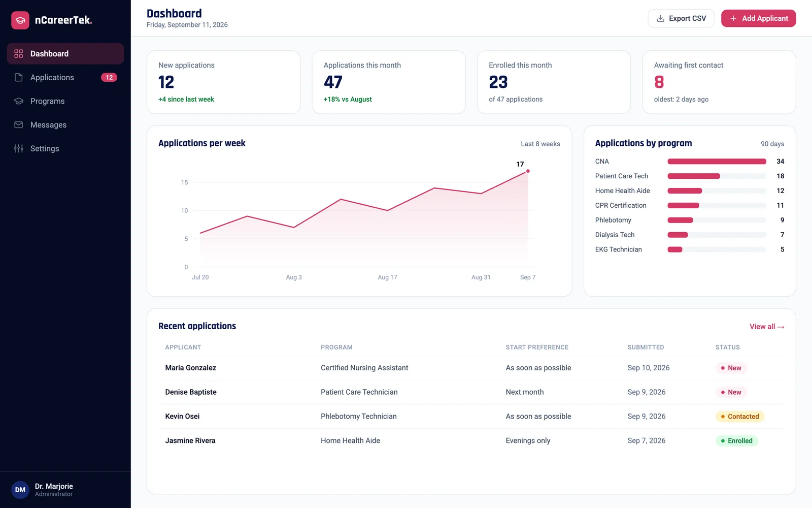Click the APPLICANT column header

pos(183,347)
